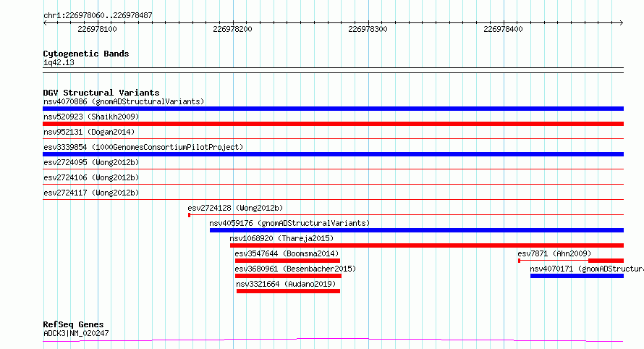This screenshot has width=644, height=349.
Task: Click ruler position 226978300
Action: (368, 29)
